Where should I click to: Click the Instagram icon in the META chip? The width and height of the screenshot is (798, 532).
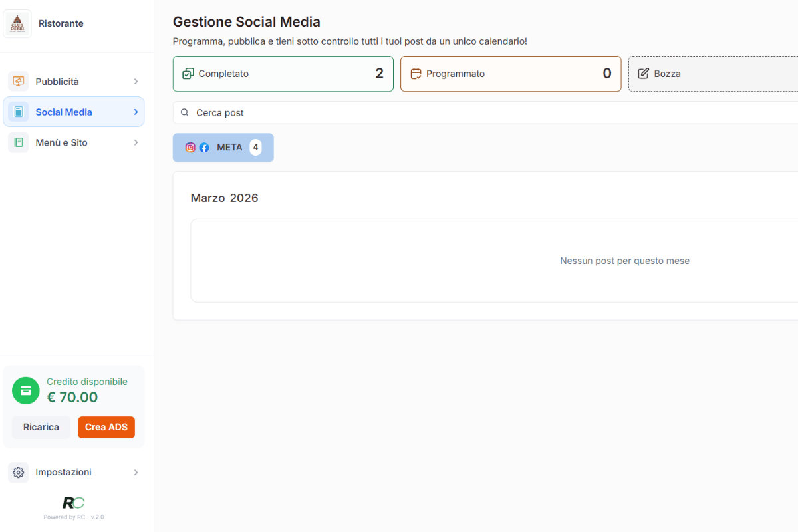point(190,147)
